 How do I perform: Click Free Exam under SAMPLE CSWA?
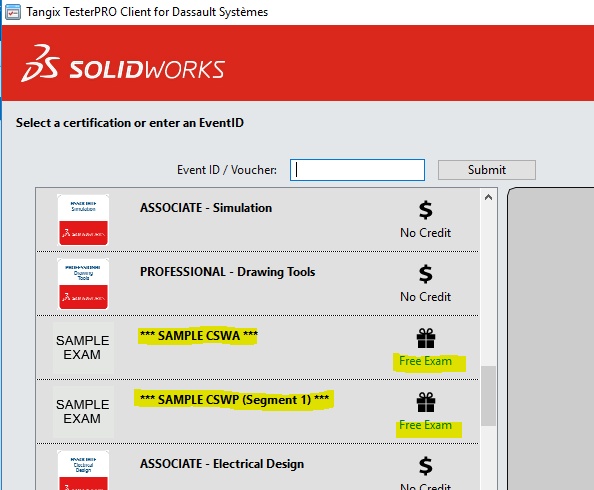pos(425,361)
